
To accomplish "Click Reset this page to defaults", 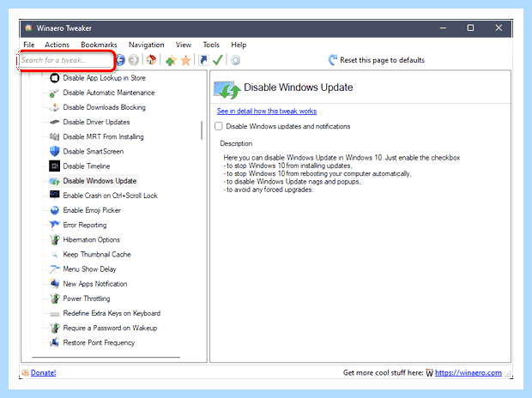I will click(382, 60).
